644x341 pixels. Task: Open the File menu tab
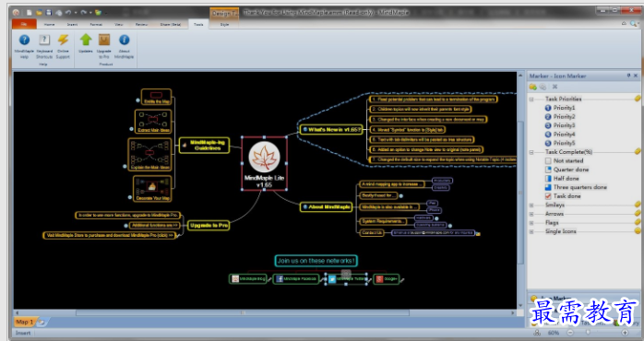(x=24, y=24)
